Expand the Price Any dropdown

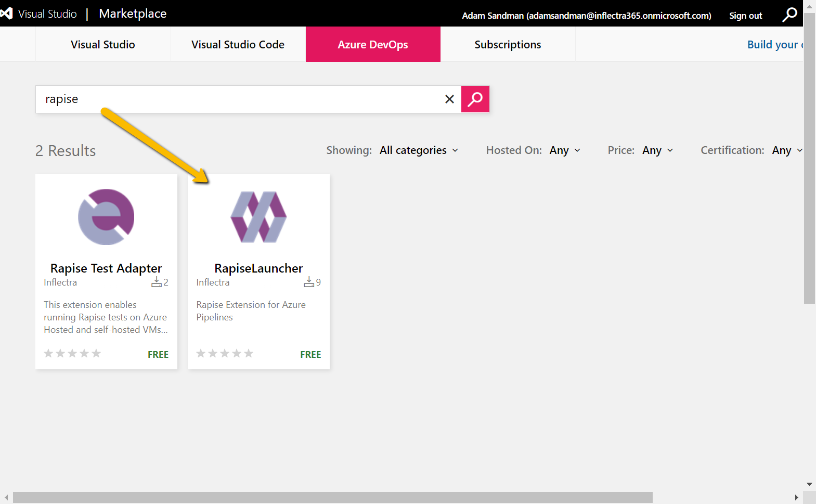click(x=658, y=150)
